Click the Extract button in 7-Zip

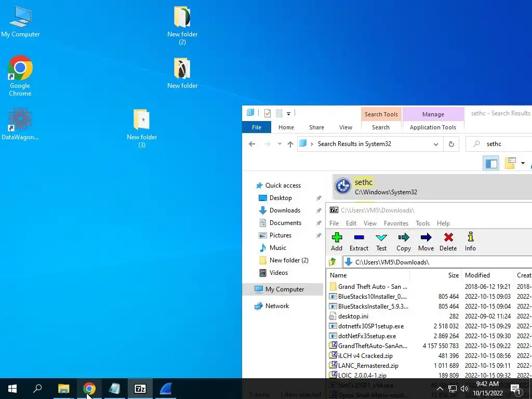tap(358, 242)
